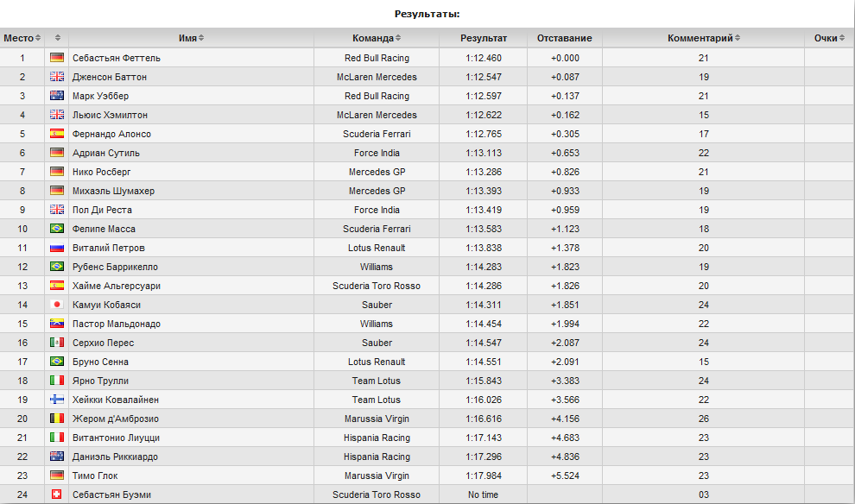855x504 pixels.
Task: Click Михаэль Шумахер driver name
Action: click(x=113, y=192)
